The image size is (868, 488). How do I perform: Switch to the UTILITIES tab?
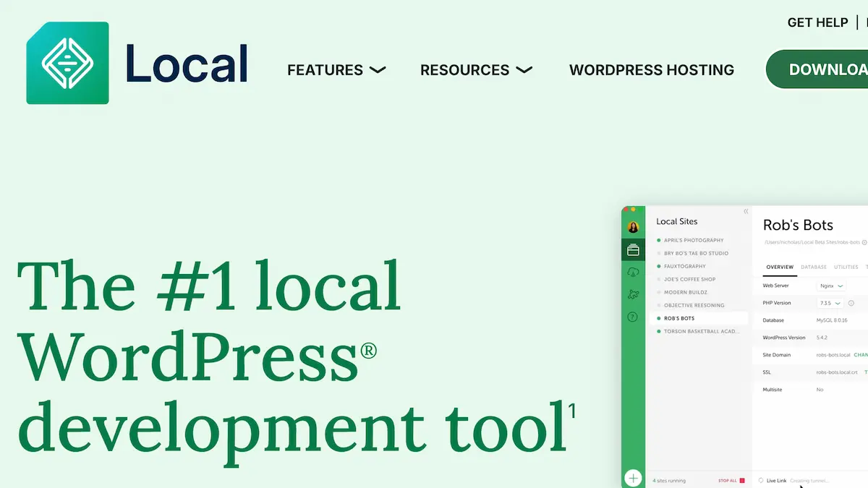tap(846, 267)
